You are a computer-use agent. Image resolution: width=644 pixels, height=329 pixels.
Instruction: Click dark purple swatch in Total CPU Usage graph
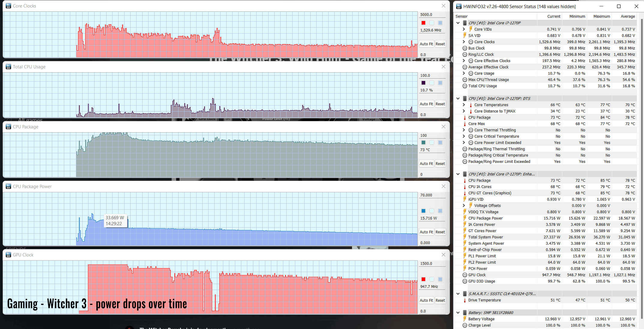[423, 83]
